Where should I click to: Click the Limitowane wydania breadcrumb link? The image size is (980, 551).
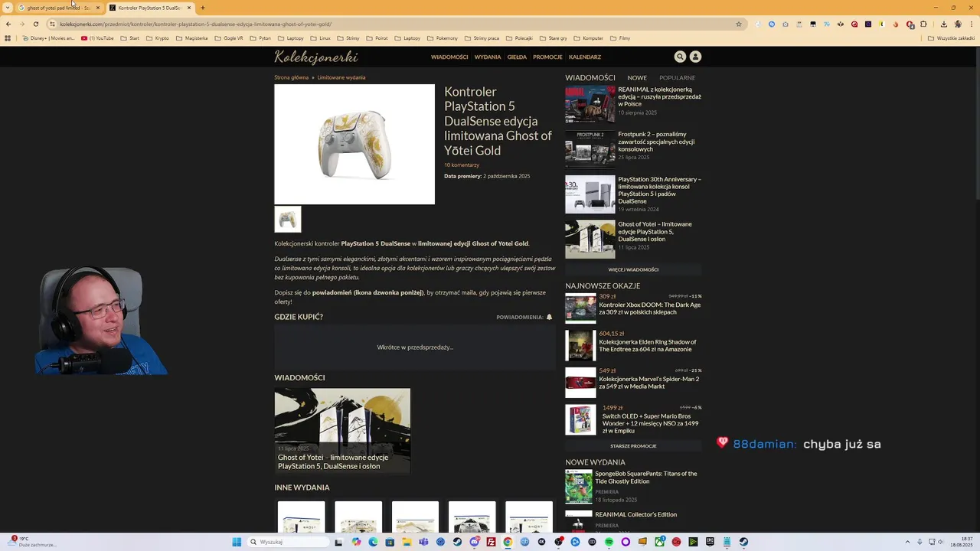[x=341, y=77]
